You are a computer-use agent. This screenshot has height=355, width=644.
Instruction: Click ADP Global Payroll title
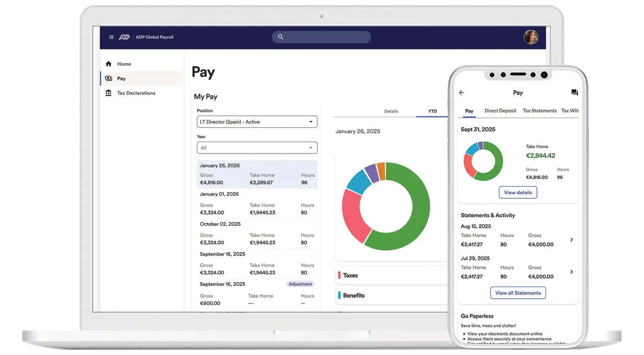coord(155,37)
